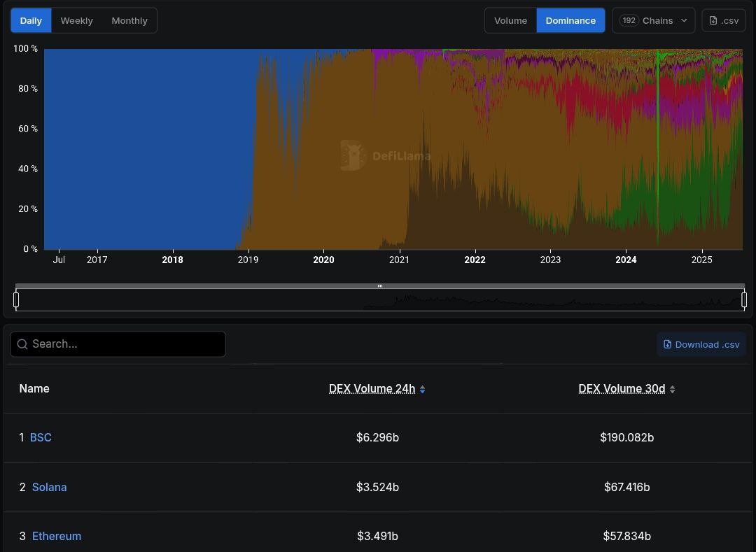Open the 192 Chains dropdown

653,21
